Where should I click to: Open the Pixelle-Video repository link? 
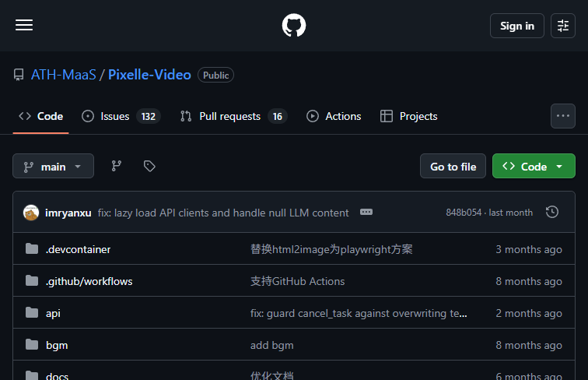149,75
